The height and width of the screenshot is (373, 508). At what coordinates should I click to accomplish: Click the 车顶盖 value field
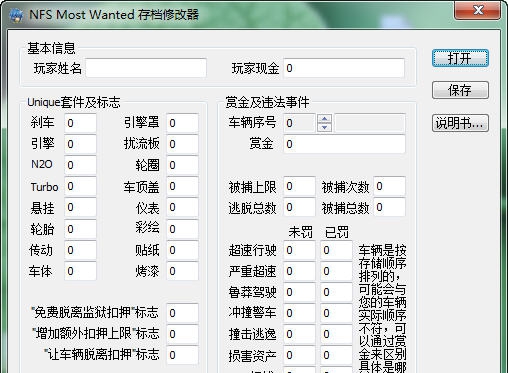pyautogui.click(x=182, y=186)
